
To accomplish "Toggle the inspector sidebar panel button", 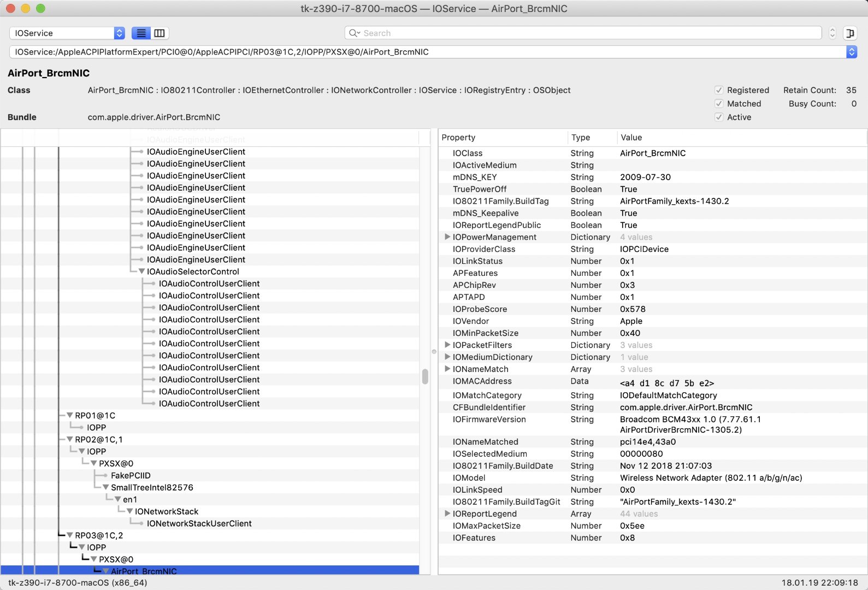I will click(850, 33).
